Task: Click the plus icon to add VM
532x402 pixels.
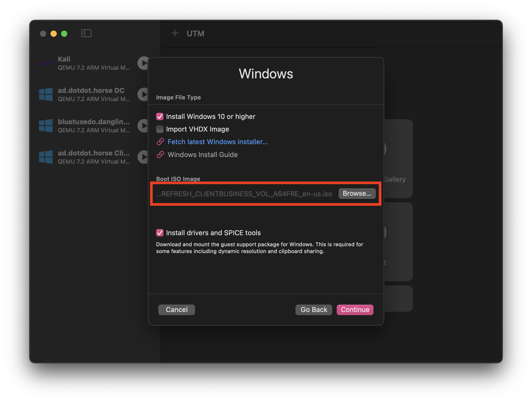Action: 175,33
